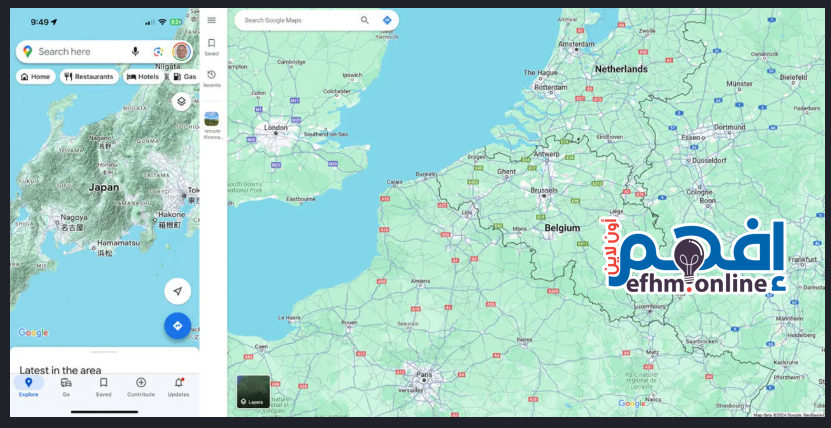The width and height of the screenshot is (831, 428).
Task: Click the Paris city label
Action: (x=424, y=374)
